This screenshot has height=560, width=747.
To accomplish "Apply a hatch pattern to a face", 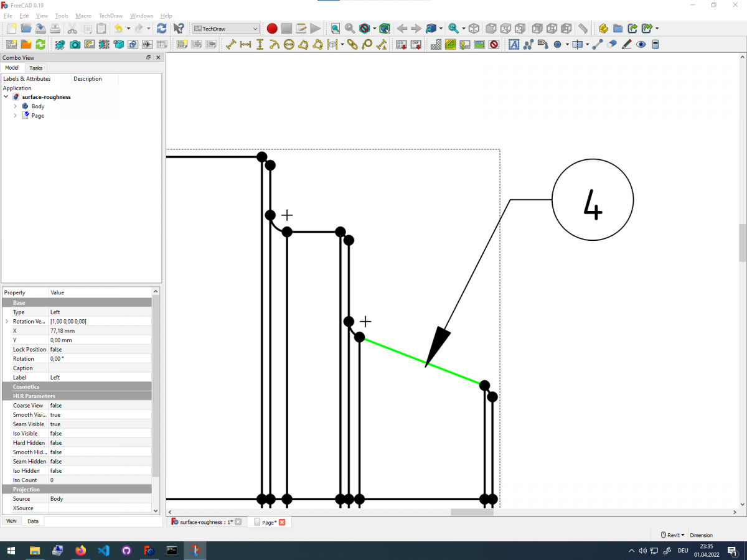I will click(450, 44).
